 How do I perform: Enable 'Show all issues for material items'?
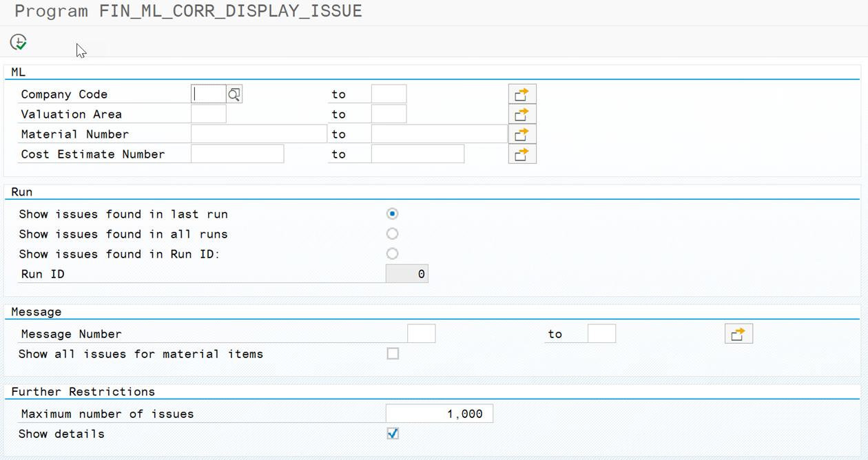(393, 354)
